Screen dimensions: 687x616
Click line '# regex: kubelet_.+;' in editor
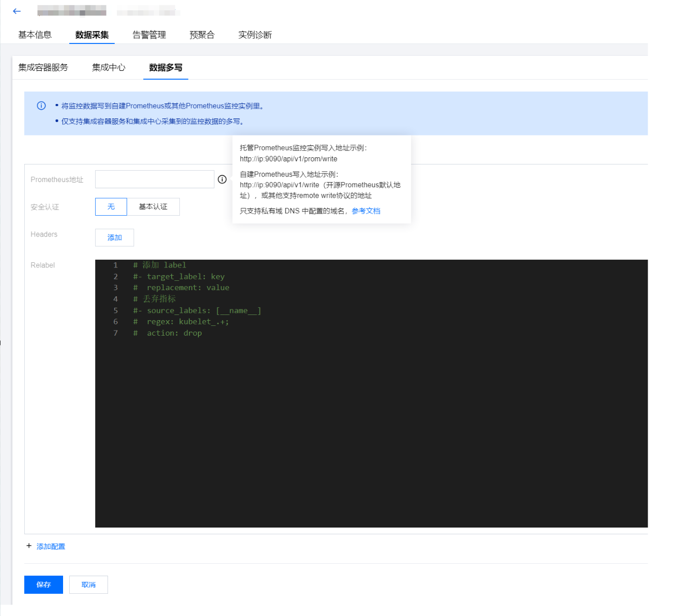[x=181, y=322]
